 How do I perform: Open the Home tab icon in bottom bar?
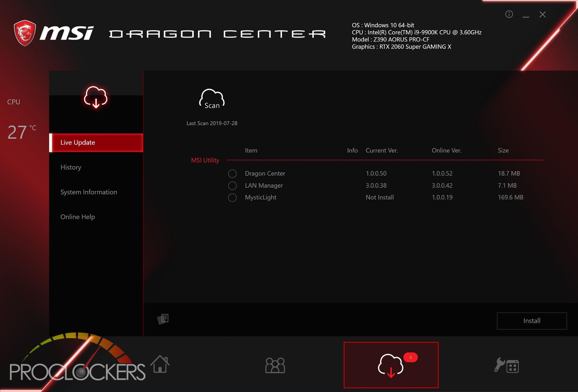pos(160,364)
